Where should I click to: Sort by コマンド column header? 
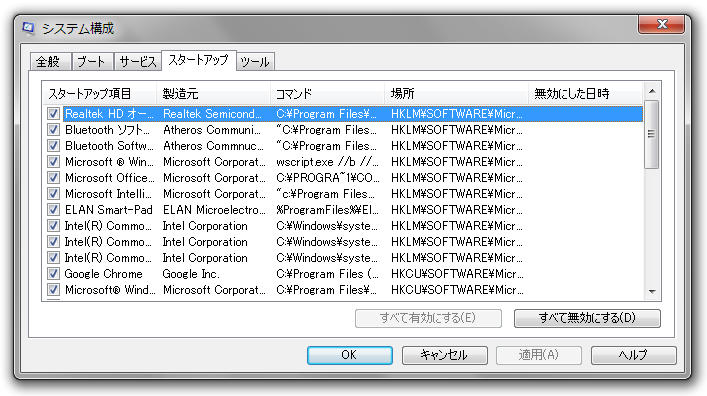[x=327, y=93]
